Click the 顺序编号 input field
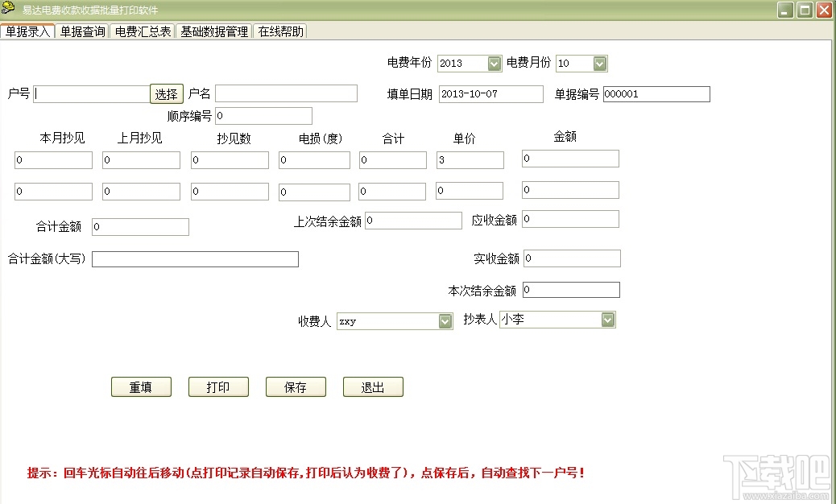 click(263, 116)
